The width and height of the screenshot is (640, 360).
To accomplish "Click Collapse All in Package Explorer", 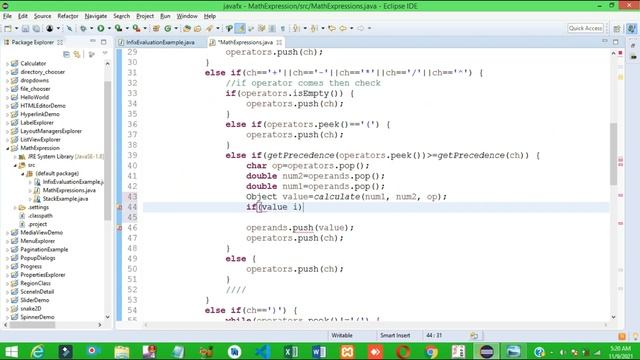I will coord(67,54).
